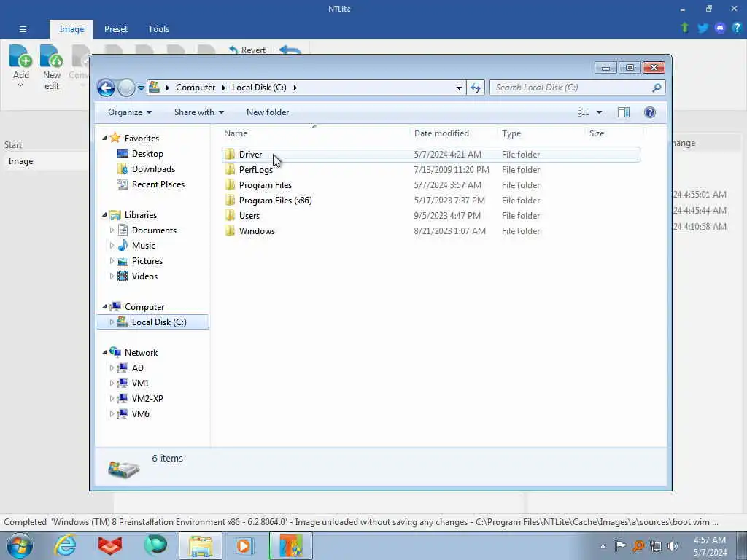
Task: Launch Internet Explorer from the taskbar
Action: pos(64,545)
